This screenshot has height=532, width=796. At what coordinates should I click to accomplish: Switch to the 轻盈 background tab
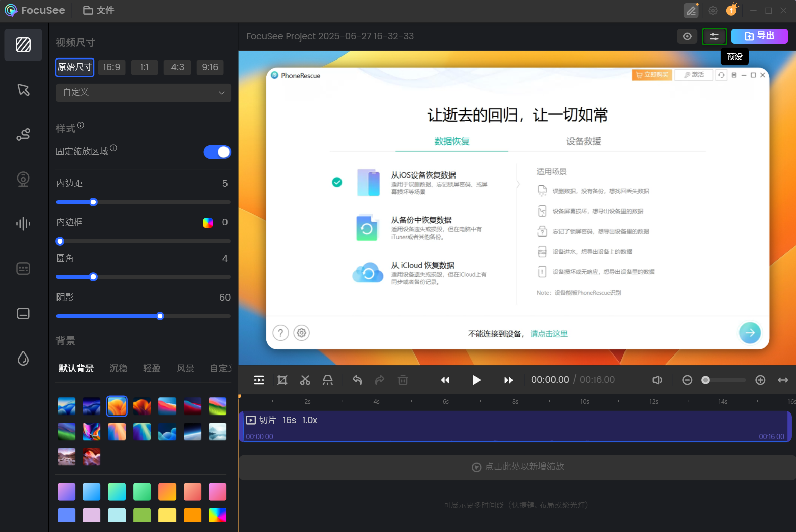[x=152, y=368]
